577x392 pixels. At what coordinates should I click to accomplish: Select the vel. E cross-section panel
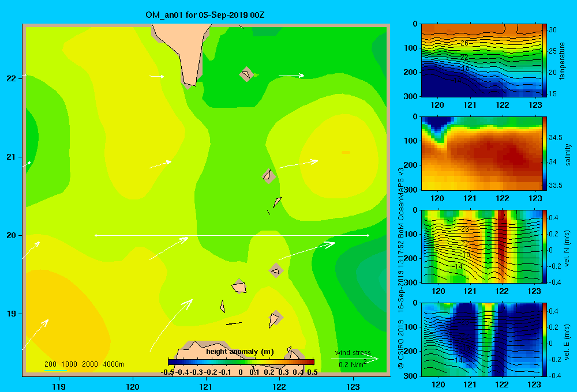[x=481, y=340]
